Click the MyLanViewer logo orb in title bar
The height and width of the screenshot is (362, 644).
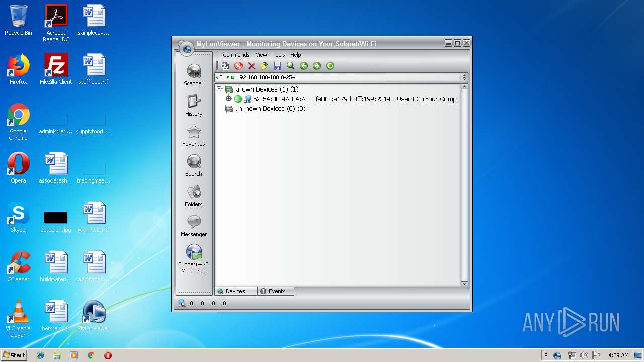pyautogui.click(x=187, y=48)
